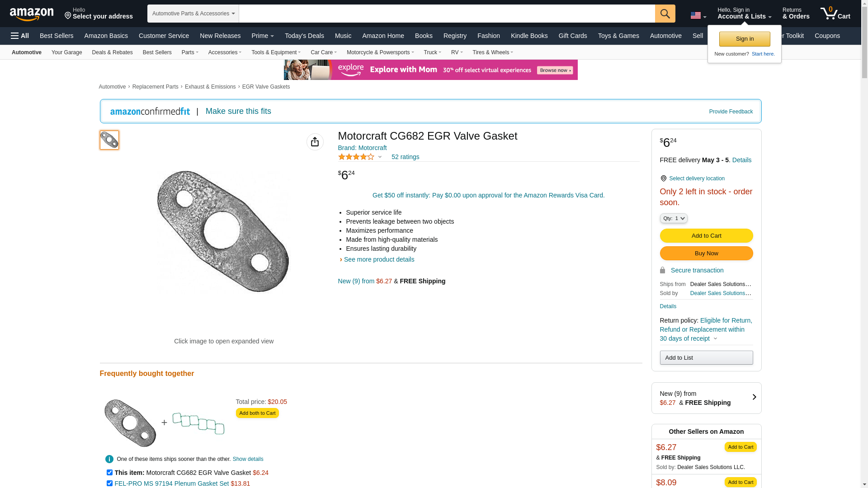Open the All hamburger menu

click(x=20, y=36)
